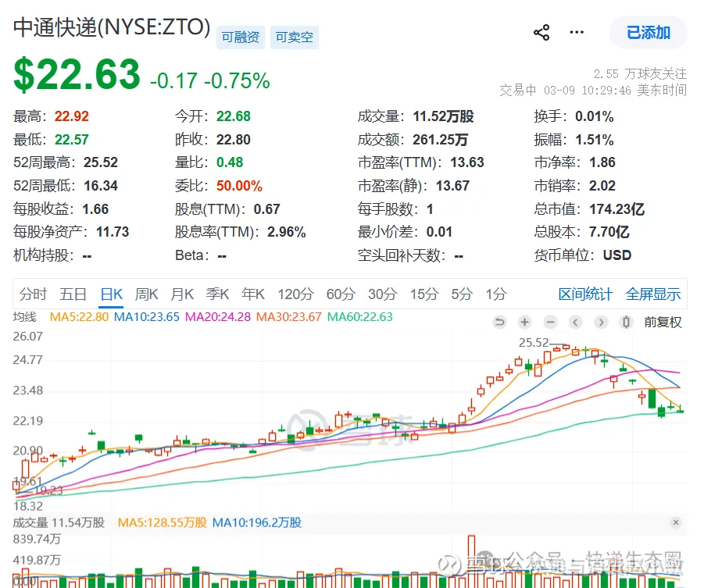
Task: Click the 52周最高 value 25.52
Action: coord(101,162)
